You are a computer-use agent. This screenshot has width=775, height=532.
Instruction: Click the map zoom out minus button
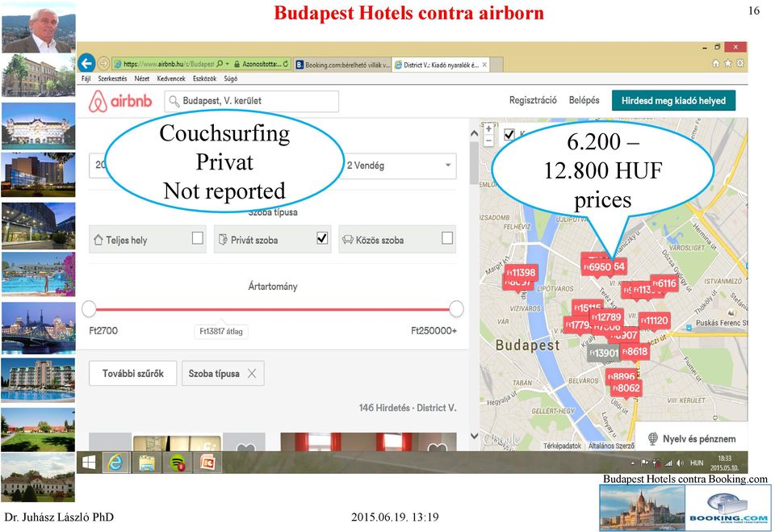(489, 140)
